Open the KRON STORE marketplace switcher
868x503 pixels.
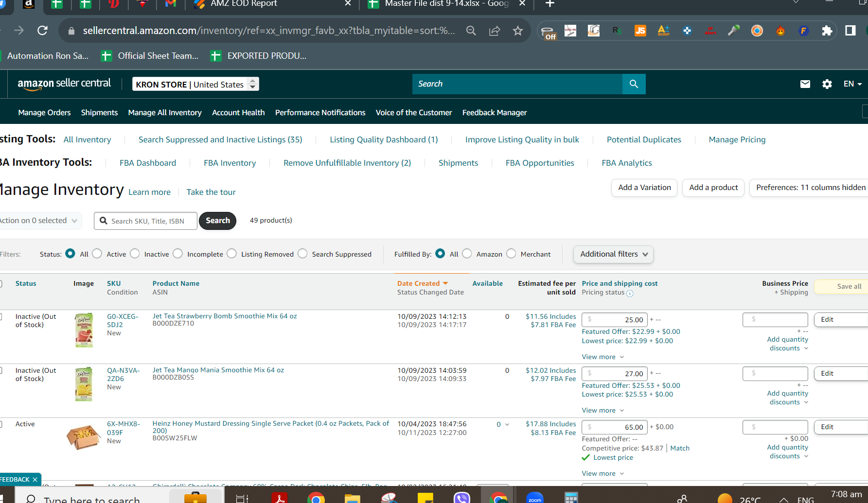(x=195, y=84)
